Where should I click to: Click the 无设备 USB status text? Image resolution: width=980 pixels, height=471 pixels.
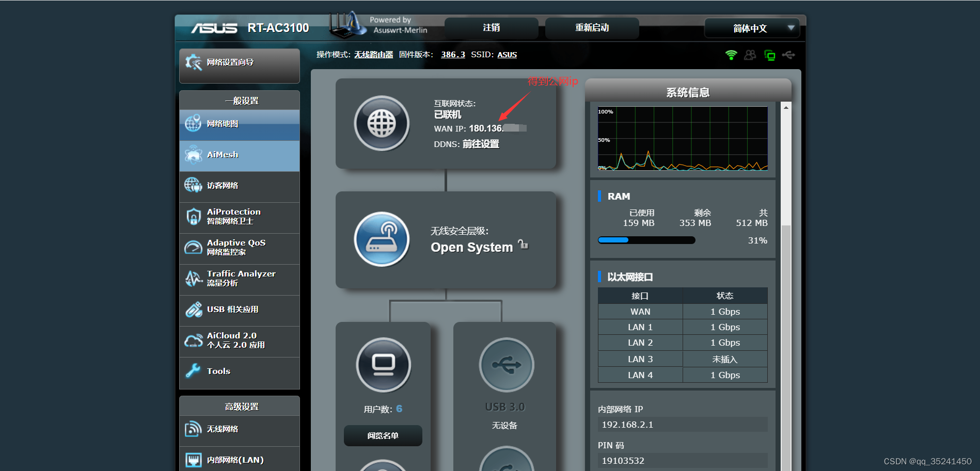(504, 426)
